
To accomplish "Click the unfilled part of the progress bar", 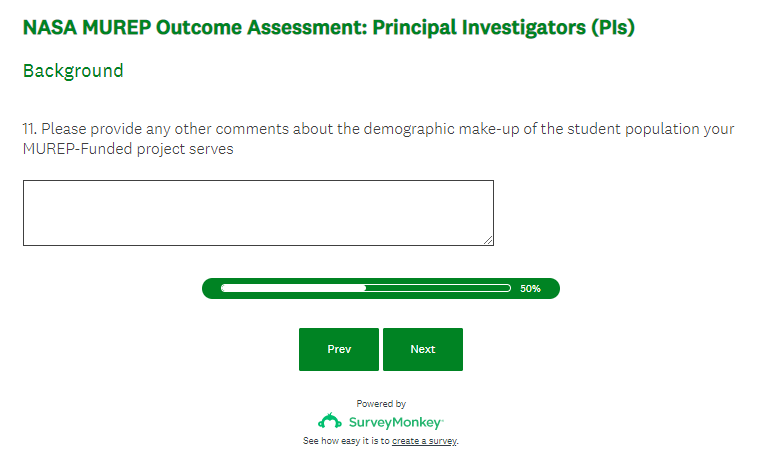I will point(438,288).
